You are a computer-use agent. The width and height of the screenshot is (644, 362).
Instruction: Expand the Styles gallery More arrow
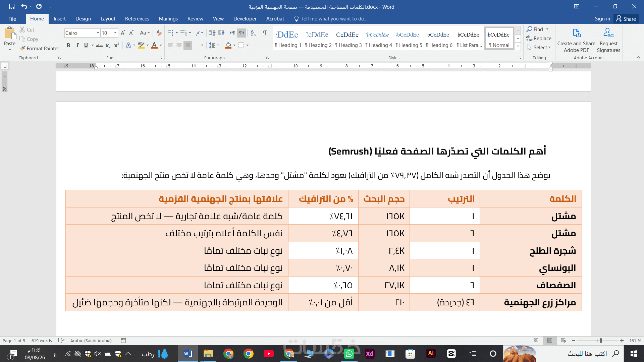[518, 47]
